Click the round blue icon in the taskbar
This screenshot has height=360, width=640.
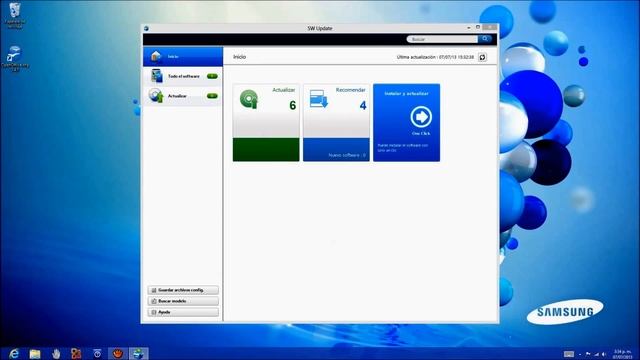click(97, 353)
